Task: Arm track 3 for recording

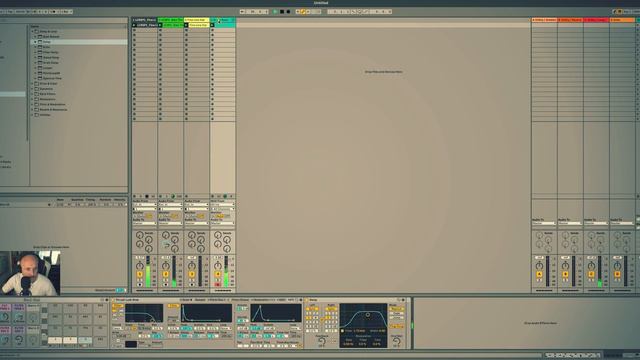Action: [x=192, y=284]
